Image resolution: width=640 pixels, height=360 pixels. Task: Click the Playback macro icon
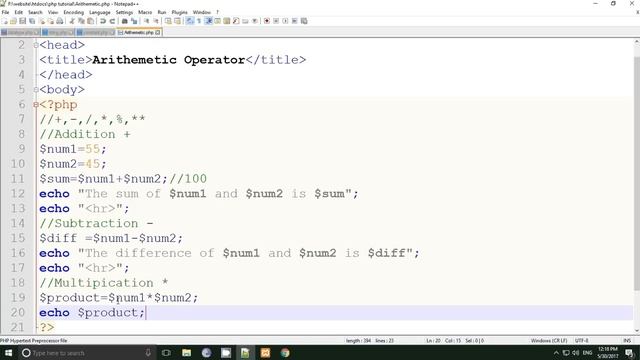click(285, 21)
